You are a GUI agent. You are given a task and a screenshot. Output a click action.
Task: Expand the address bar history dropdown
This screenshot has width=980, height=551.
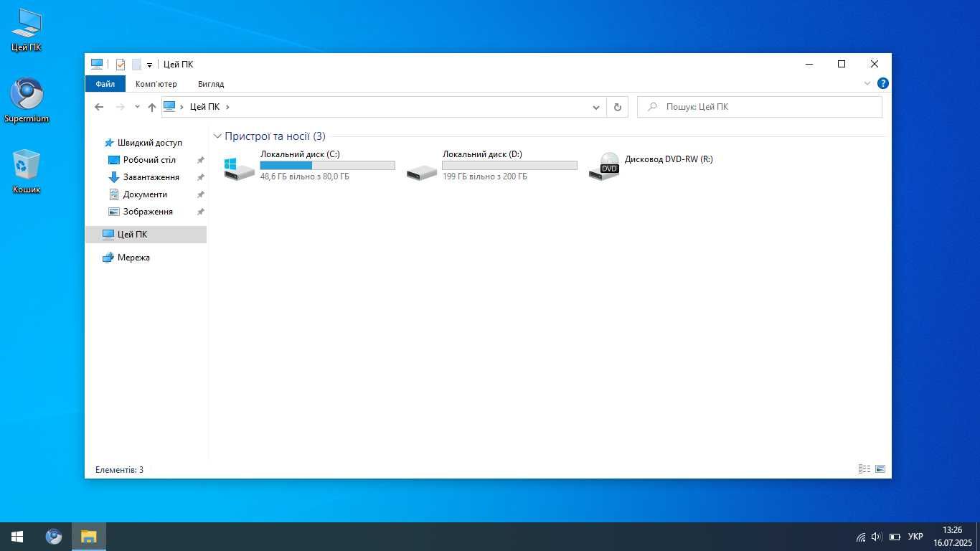(x=595, y=107)
